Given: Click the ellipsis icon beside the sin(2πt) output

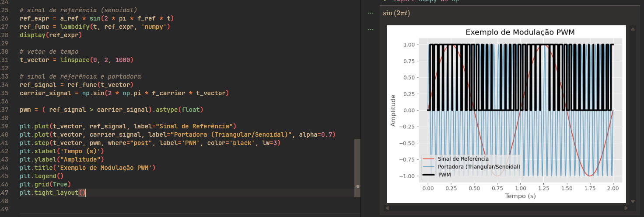Looking at the screenshot, I should click(x=371, y=13).
